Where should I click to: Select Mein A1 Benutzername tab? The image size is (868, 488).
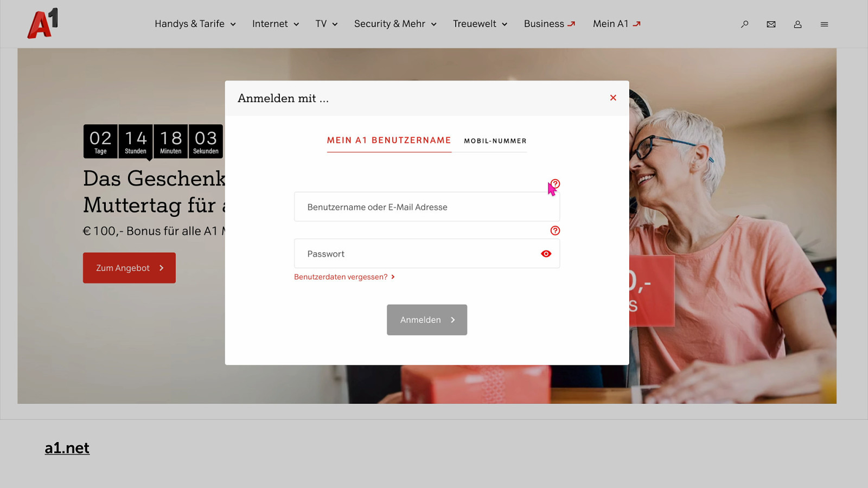tap(389, 140)
